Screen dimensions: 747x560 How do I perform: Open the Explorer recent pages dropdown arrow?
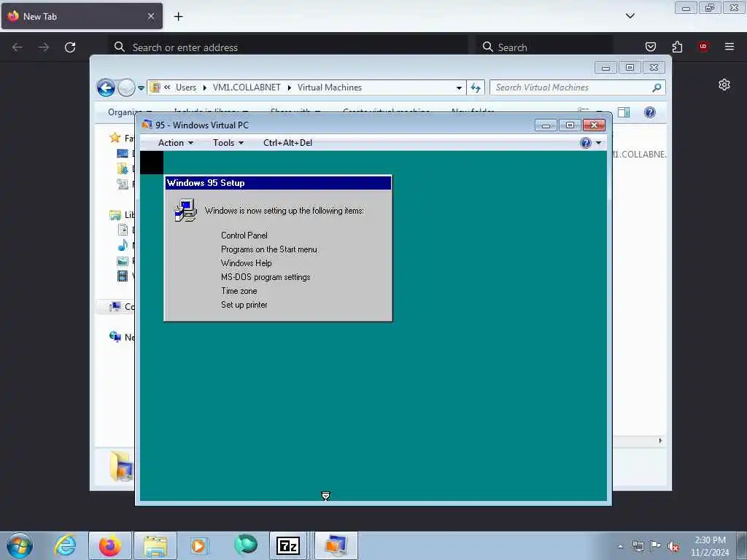pyautogui.click(x=141, y=87)
